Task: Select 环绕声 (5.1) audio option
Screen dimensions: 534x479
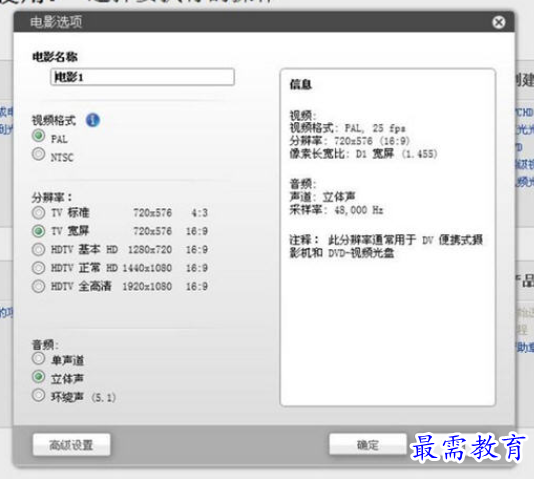Action: tap(38, 395)
